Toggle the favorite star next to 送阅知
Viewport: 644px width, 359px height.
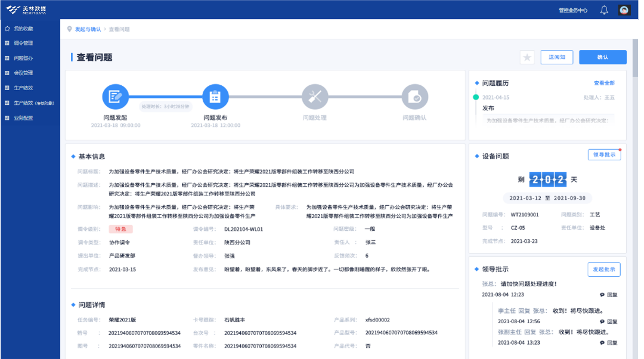tap(527, 57)
